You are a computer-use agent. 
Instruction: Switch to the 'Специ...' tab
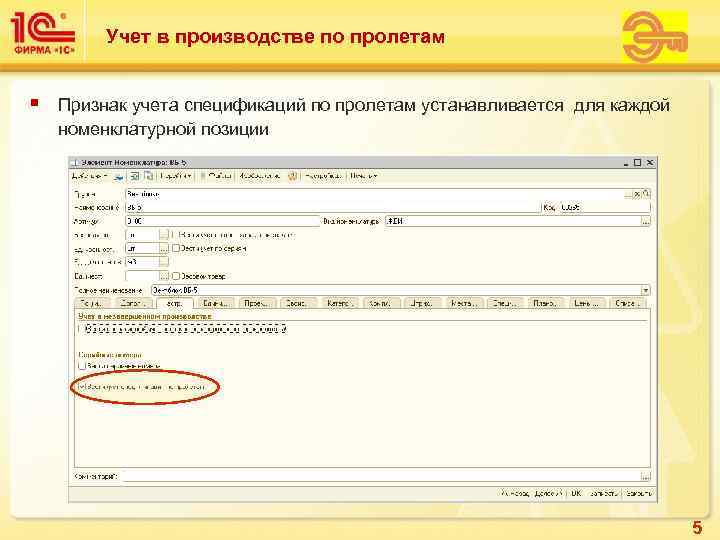(x=505, y=304)
